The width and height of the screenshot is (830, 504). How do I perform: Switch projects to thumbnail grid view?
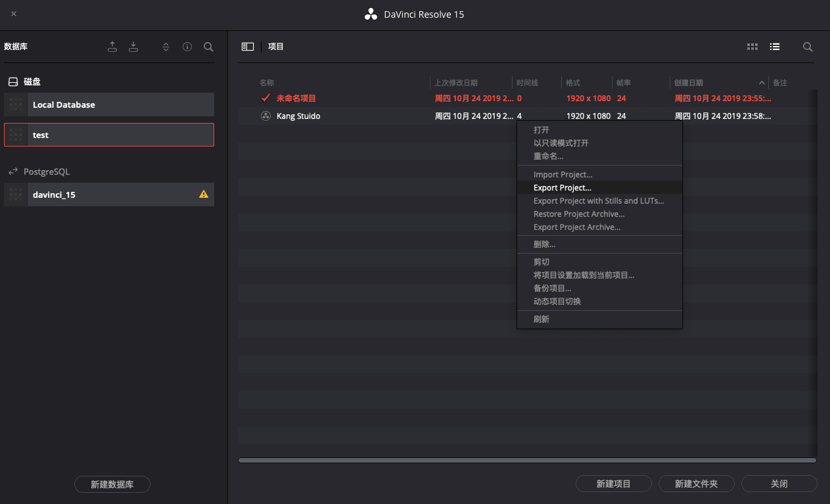752,47
